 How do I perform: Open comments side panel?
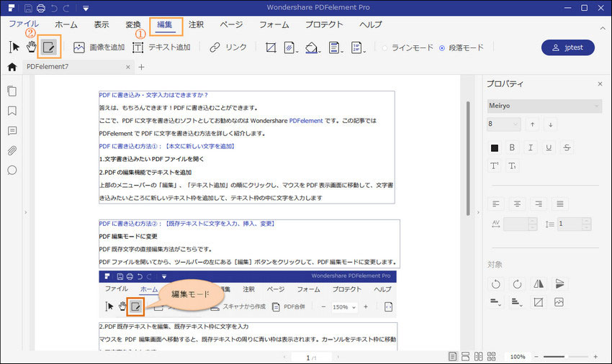tap(12, 131)
